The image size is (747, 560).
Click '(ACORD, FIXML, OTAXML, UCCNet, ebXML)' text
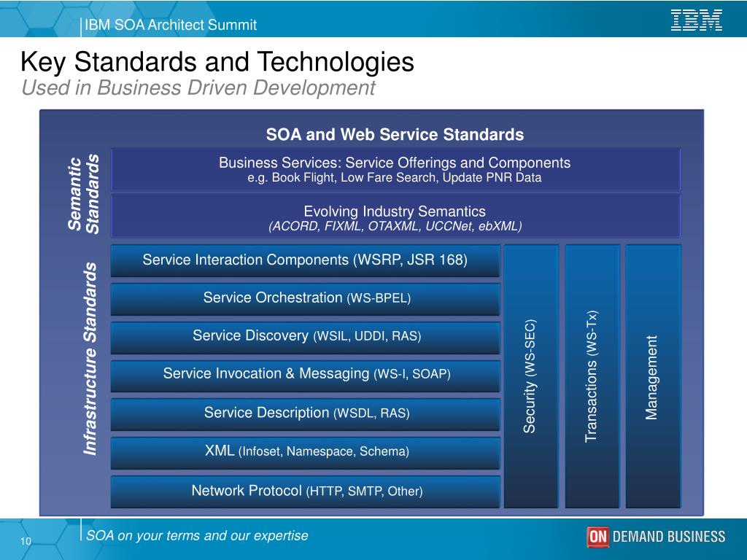tap(395, 226)
